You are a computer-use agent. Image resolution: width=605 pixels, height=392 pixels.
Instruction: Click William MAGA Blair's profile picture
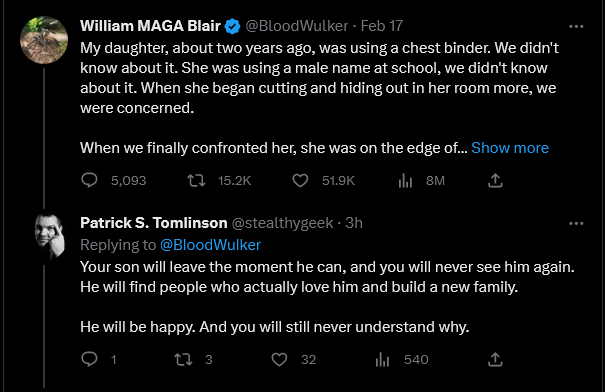coord(44,40)
